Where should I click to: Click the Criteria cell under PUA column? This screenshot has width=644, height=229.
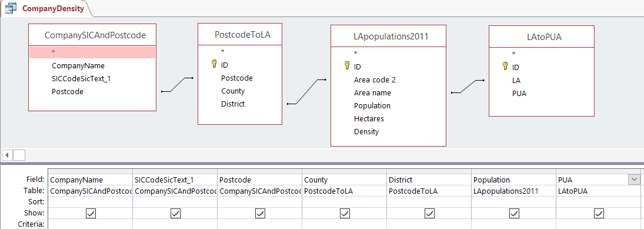tap(598, 224)
